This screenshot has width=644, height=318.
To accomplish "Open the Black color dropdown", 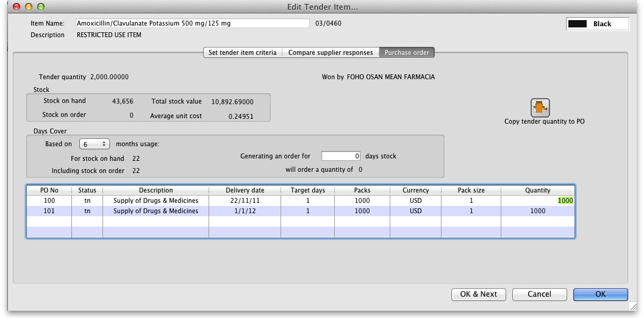I will coord(597,24).
